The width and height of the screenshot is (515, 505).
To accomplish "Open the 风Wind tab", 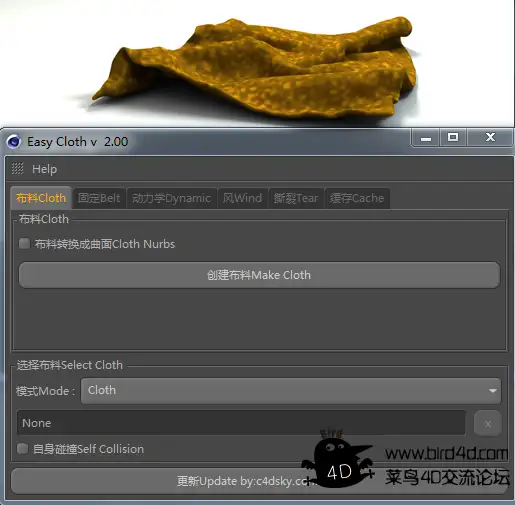I will point(242,198).
